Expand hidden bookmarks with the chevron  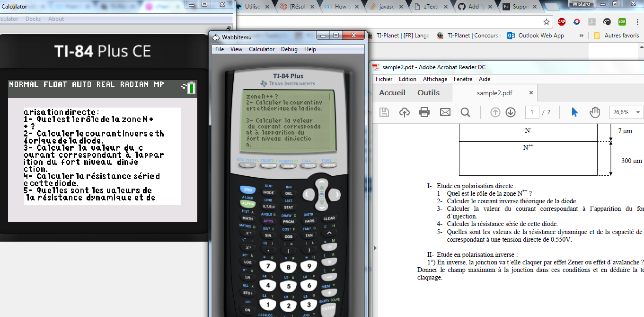tap(582, 36)
